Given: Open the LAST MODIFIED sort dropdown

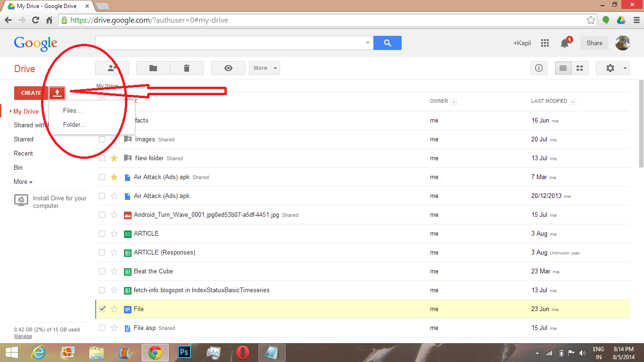Looking at the screenshot, I should tap(573, 101).
